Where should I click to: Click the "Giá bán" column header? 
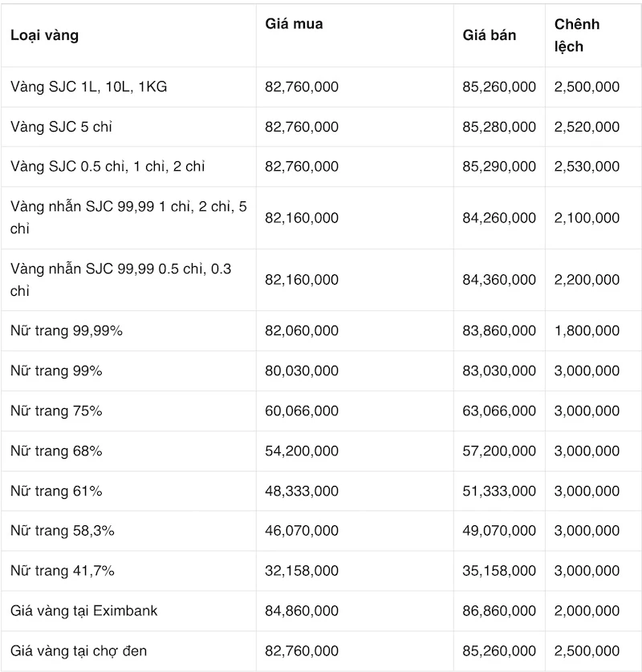(490, 35)
